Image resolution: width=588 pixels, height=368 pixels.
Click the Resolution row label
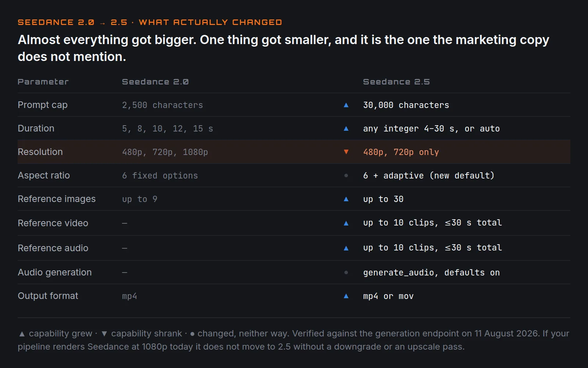[40, 152]
